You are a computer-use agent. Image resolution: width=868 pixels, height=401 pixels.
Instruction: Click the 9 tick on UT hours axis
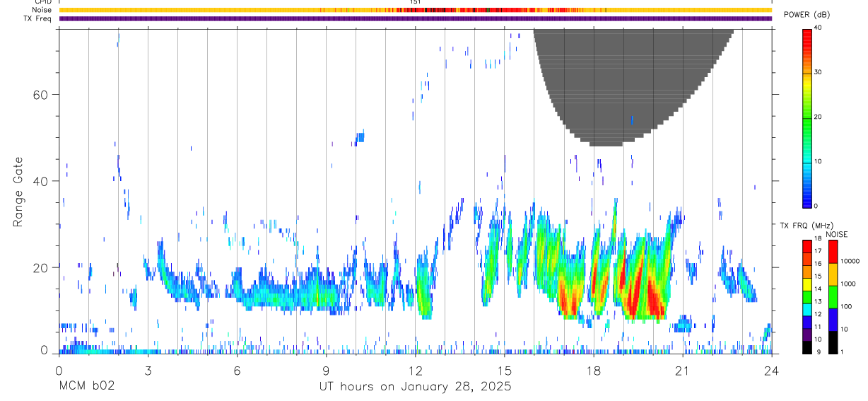coord(326,370)
